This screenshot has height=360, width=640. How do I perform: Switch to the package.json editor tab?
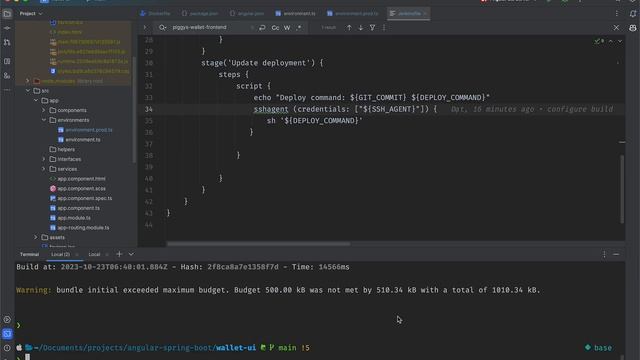[x=200, y=13]
